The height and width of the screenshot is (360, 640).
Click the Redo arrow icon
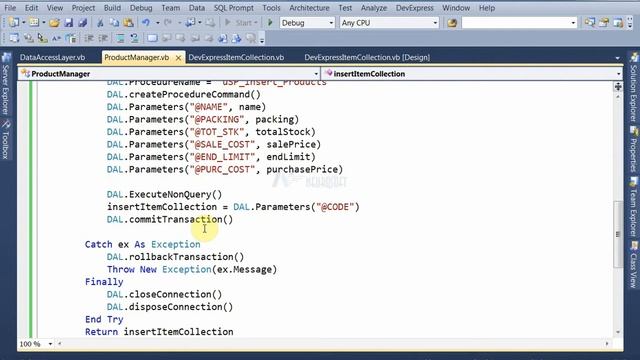coord(168,22)
